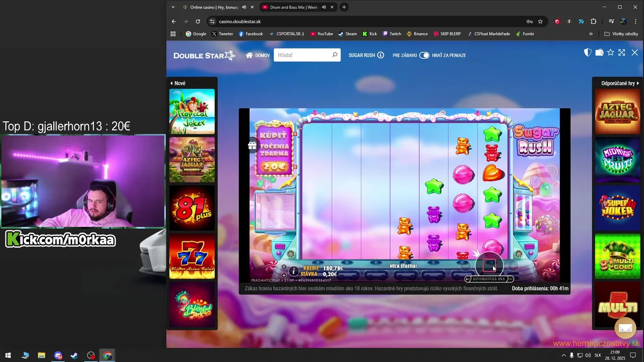Open the Windows Start menu
644x362 pixels.
8,355
